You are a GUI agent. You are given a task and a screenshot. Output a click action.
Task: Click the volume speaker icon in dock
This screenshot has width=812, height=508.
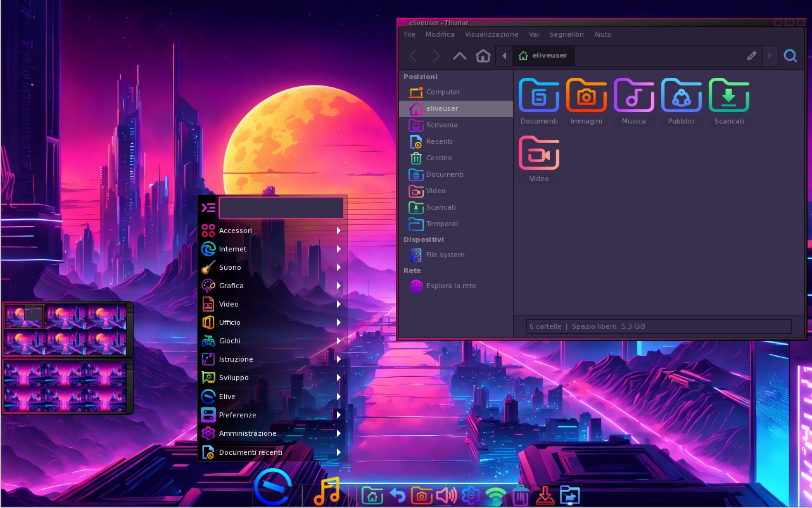(446, 495)
